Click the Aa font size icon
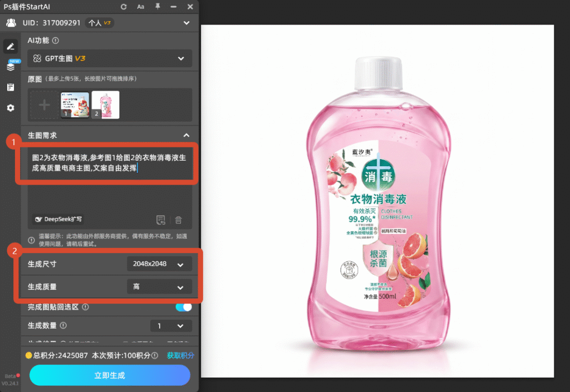570x392 pixels. [141, 7]
